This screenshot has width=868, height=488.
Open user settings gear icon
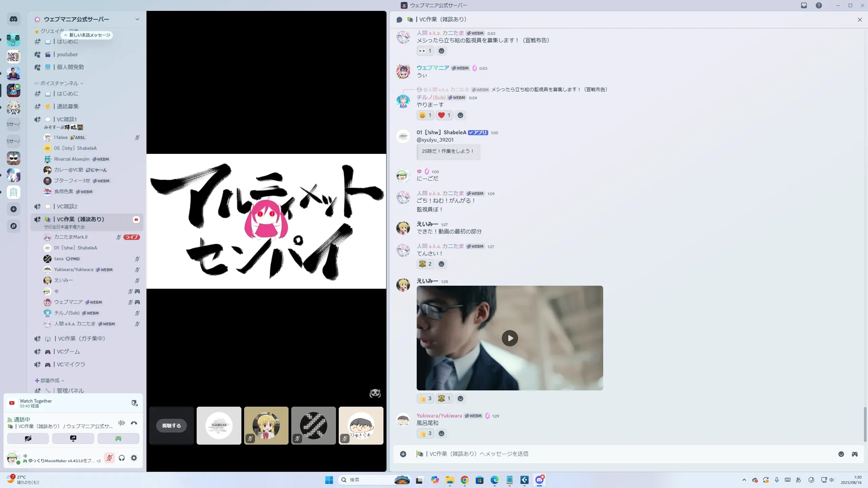pos(134,458)
